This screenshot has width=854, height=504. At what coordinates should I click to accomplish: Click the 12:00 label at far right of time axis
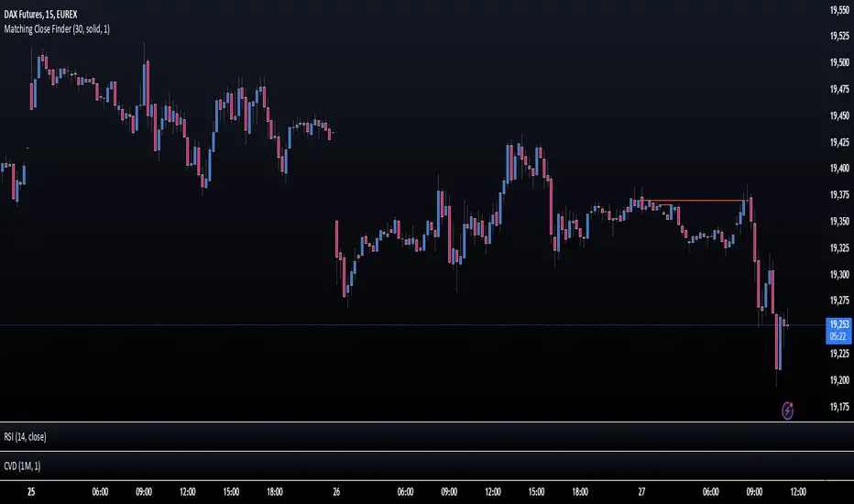[x=798, y=491]
